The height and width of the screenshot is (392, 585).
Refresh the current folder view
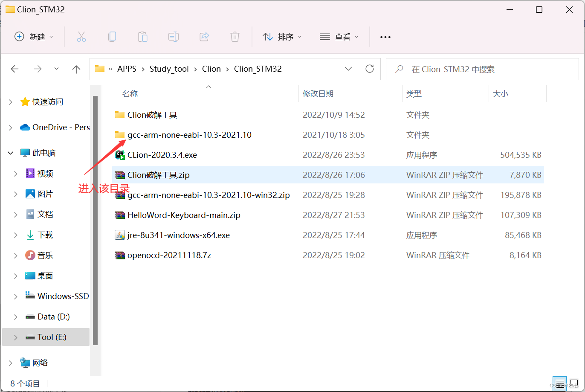(x=370, y=69)
